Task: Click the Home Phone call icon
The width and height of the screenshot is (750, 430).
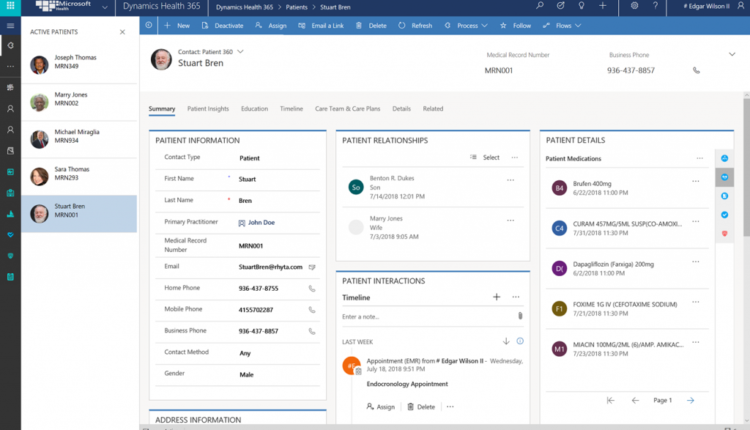Action: 312,289
